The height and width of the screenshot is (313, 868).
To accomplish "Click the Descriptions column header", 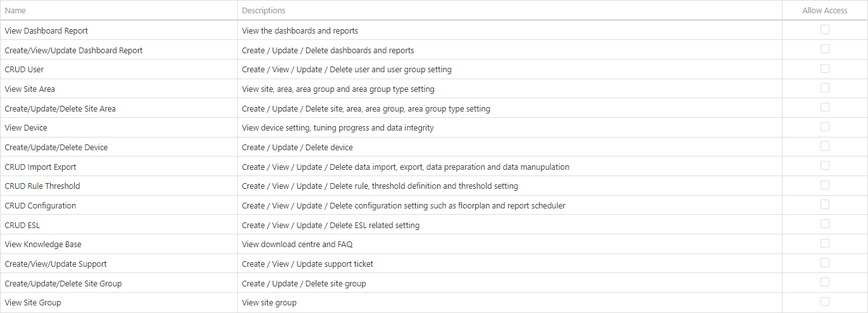I will point(264,11).
